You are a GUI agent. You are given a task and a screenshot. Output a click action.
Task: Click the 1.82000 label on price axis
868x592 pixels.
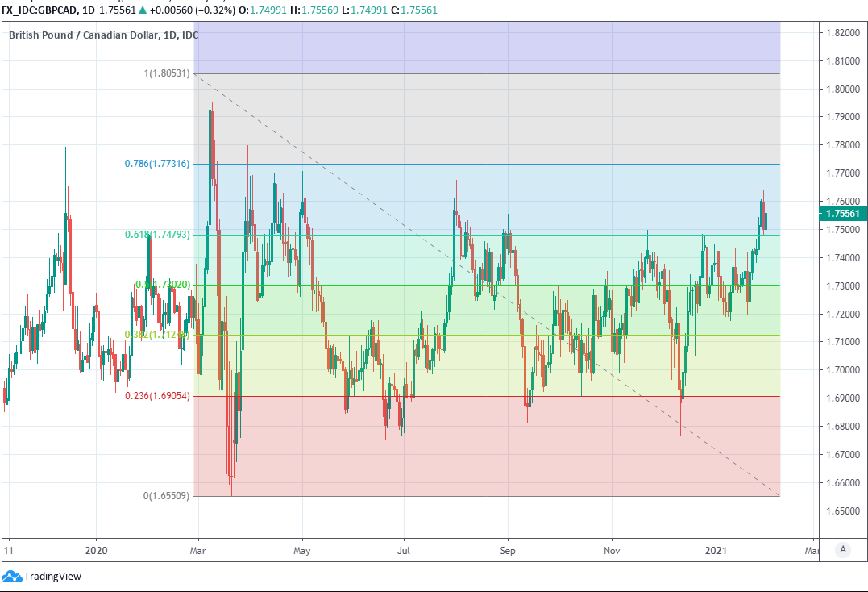pos(841,33)
